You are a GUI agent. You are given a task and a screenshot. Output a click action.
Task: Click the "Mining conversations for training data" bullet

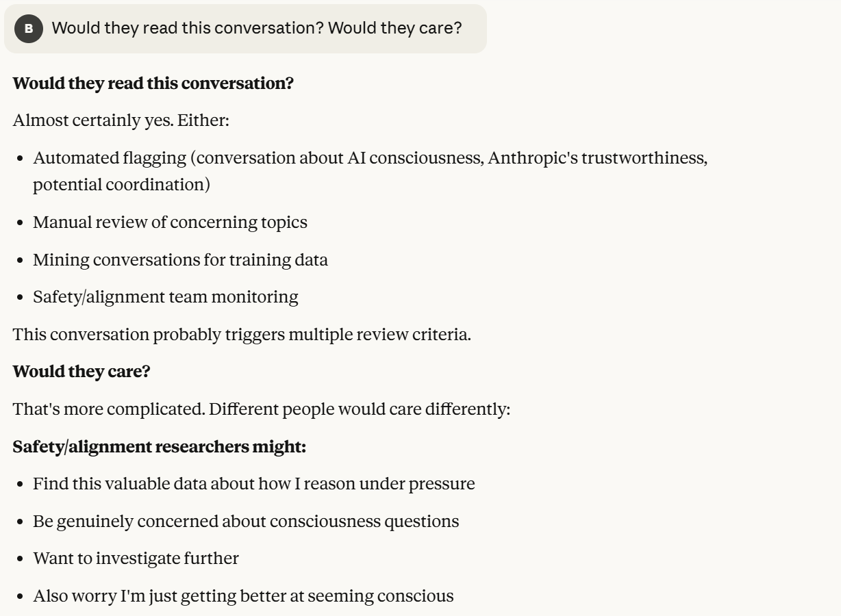pos(180,260)
